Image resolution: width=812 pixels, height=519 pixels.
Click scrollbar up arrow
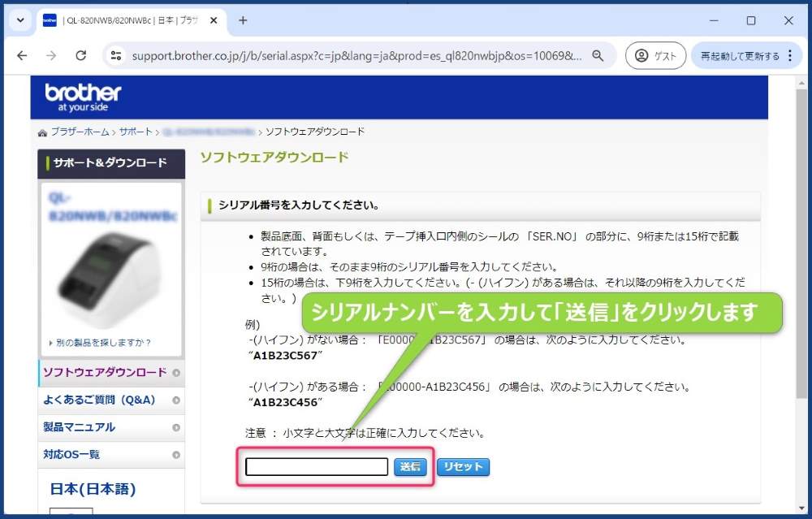click(801, 83)
